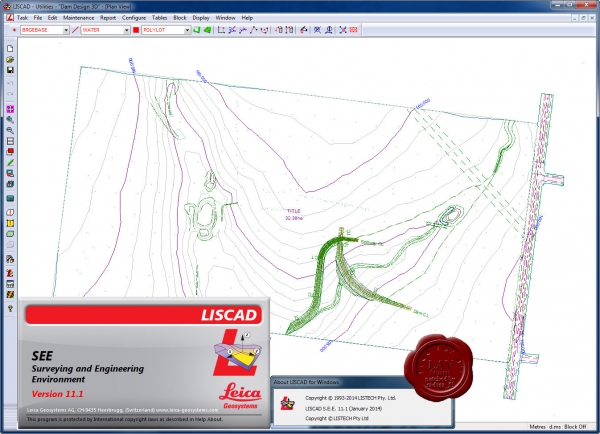Click the red diagonal line icon before WATER
The image size is (600, 434).
(75, 30)
